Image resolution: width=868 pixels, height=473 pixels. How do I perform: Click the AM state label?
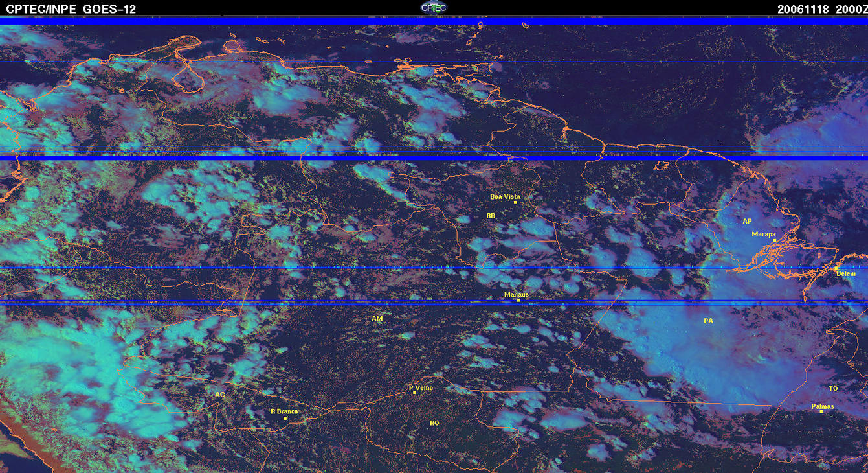tap(377, 319)
